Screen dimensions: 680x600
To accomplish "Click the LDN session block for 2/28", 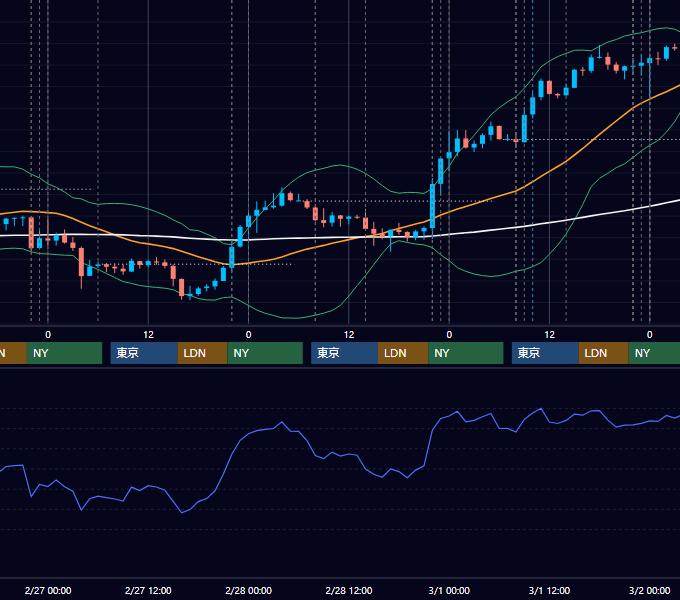I will point(403,353).
